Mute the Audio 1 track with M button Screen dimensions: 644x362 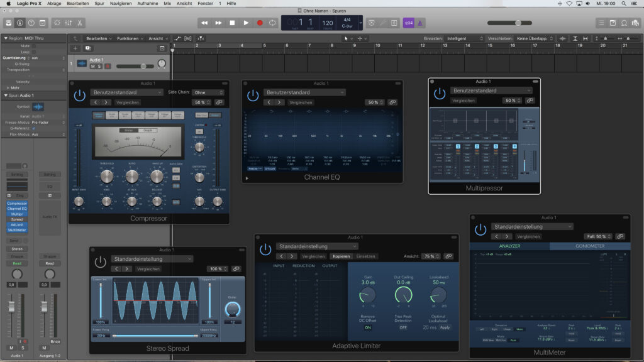pyautogui.click(x=92, y=66)
